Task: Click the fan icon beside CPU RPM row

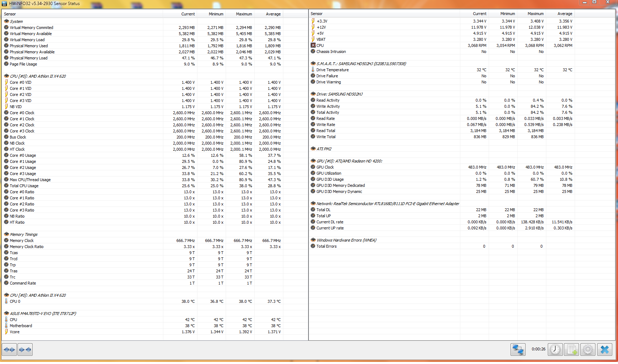Action: tap(313, 45)
